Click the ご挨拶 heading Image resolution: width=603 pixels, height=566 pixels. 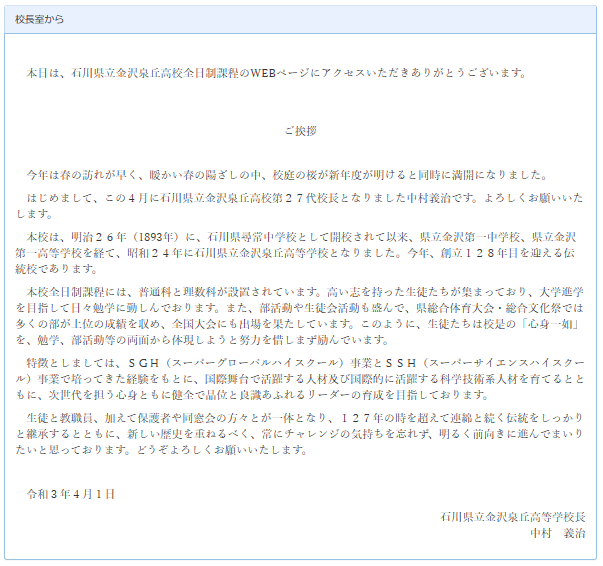point(300,131)
